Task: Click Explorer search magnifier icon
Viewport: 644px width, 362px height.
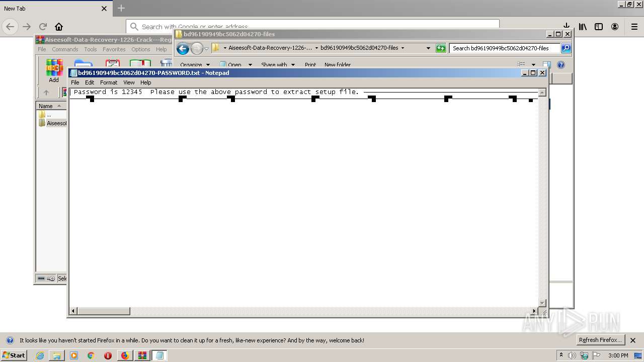Action: 566,48
